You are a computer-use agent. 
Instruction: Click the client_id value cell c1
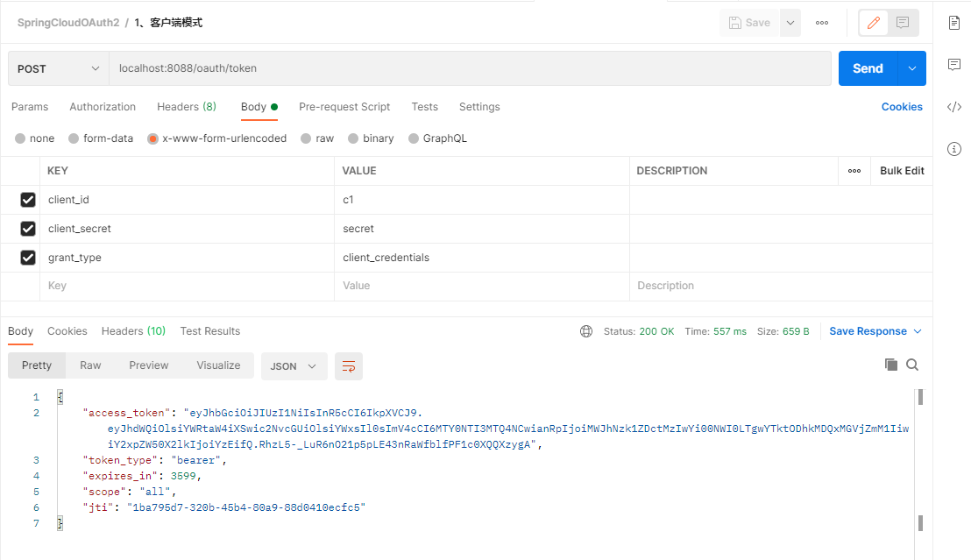point(482,200)
